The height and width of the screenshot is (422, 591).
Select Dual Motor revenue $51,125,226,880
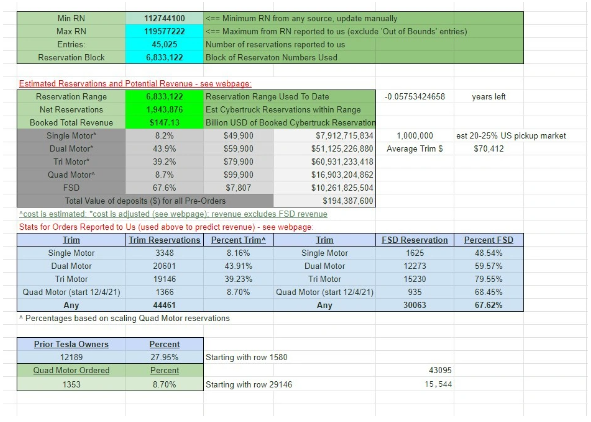tap(325, 149)
